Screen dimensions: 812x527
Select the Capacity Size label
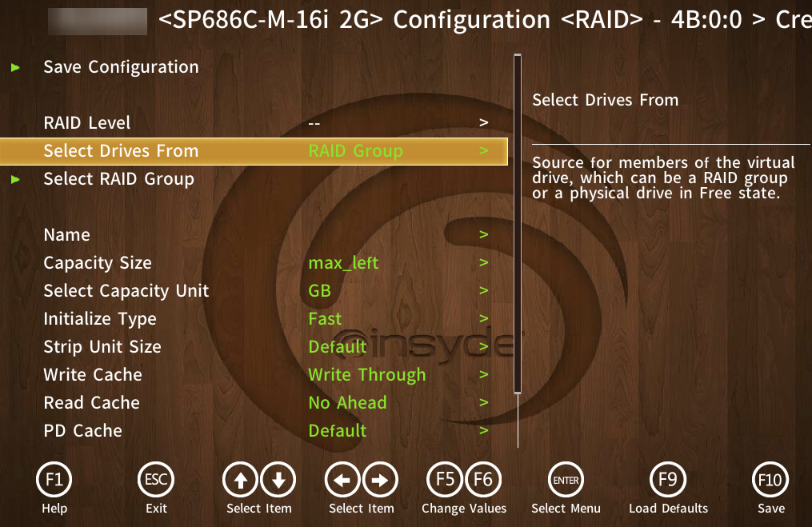(98, 263)
